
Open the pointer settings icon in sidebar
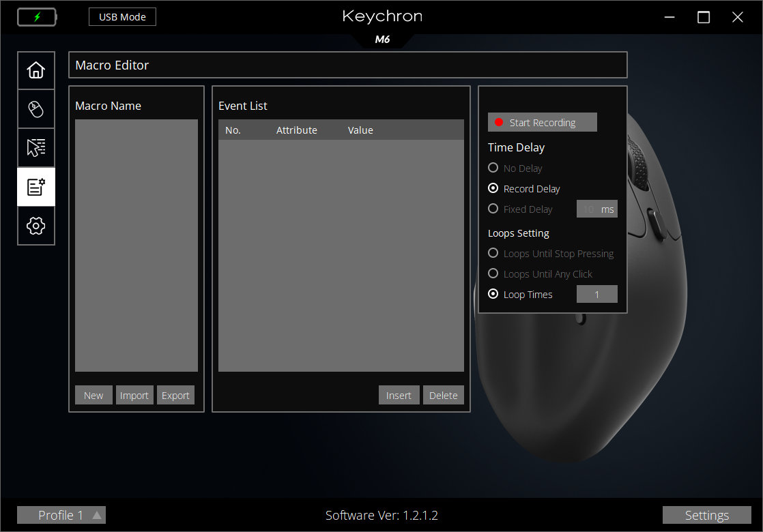click(x=36, y=147)
